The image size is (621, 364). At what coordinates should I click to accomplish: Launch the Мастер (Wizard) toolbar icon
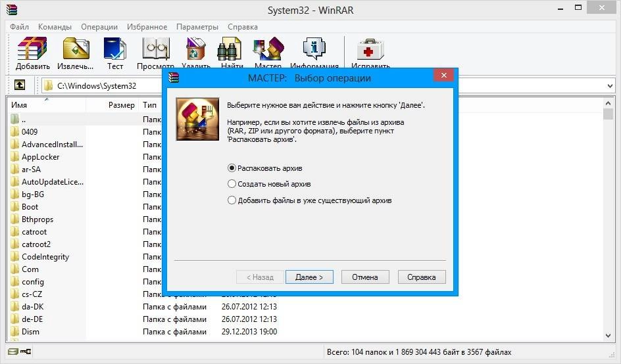tap(268, 49)
